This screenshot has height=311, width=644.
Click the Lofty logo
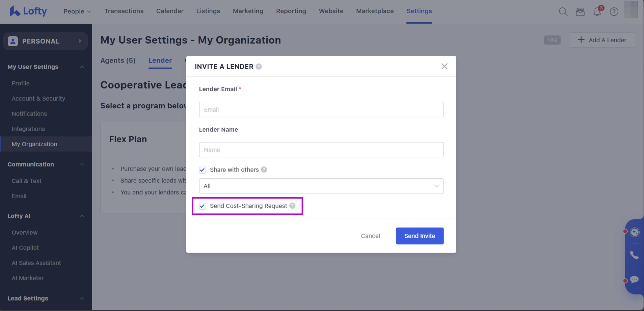tap(28, 11)
